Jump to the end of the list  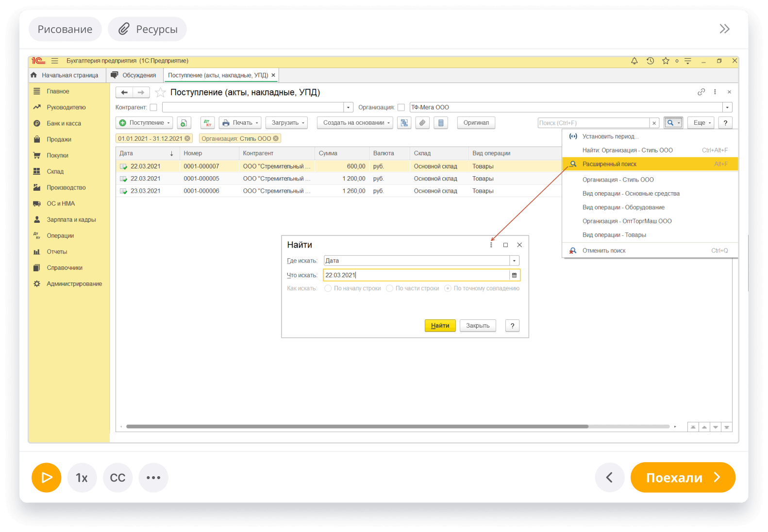727,427
